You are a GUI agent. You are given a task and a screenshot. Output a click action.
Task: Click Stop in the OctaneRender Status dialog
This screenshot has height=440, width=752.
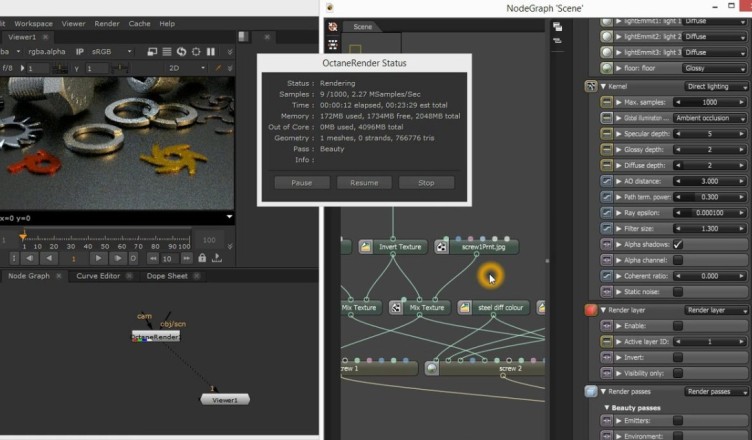426,183
